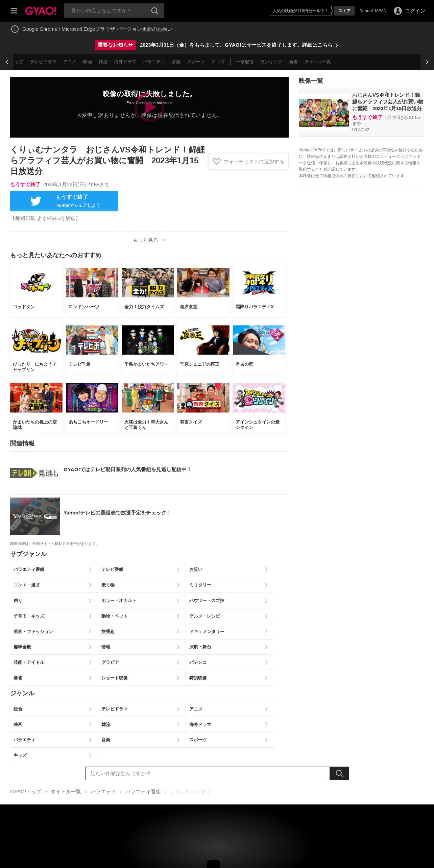Select ランキング in category nav
This screenshot has width=434, height=868.
pyautogui.click(x=271, y=62)
